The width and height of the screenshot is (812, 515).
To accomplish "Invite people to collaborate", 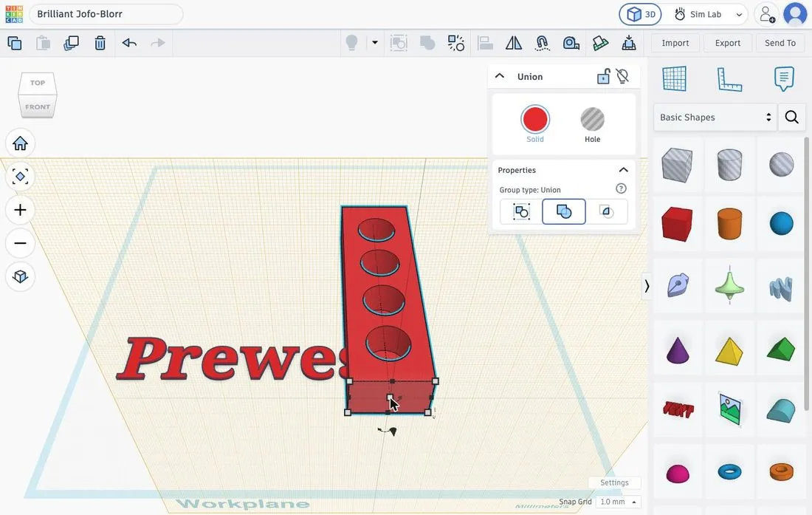I will 767,15.
